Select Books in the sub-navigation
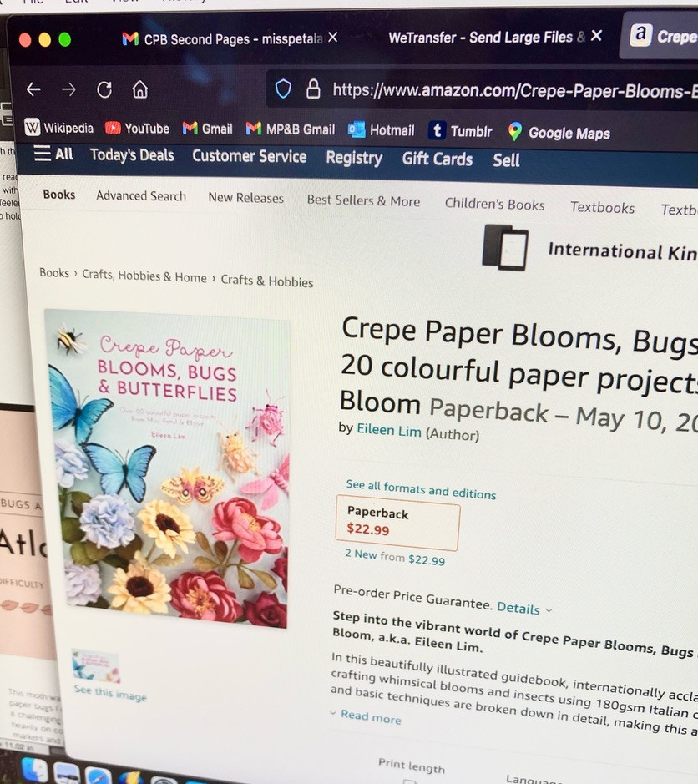Viewport: 698px width, 784px height. click(59, 195)
